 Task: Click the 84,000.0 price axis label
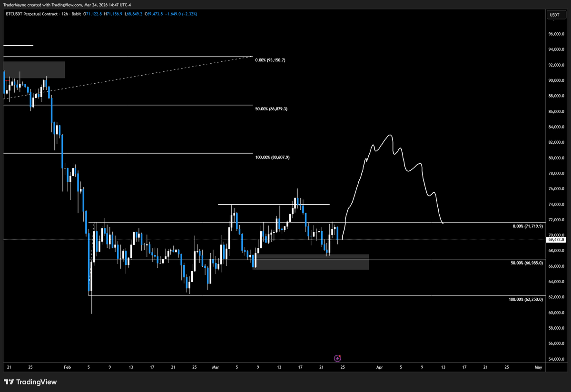[557, 127]
